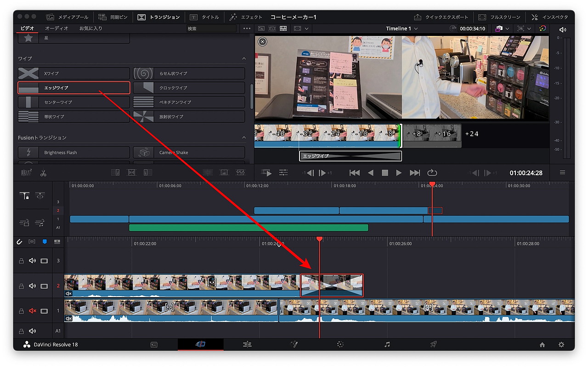Open the three-dot options menu beside search
The height and width of the screenshot is (367, 588).
click(x=247, y=29)
